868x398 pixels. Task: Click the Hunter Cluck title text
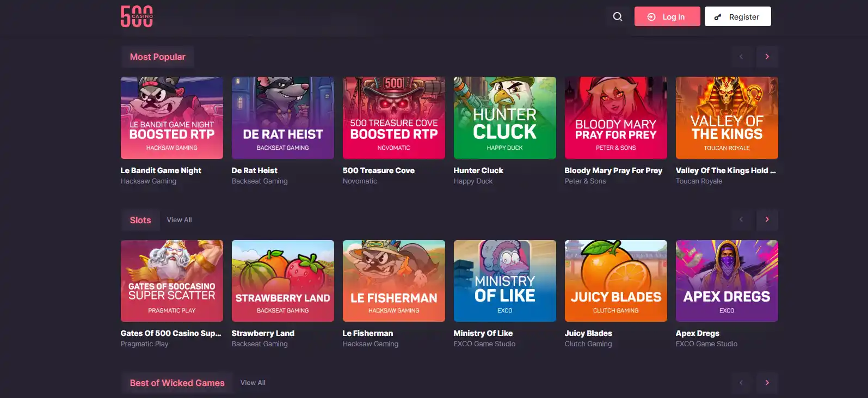pos(478,170)
